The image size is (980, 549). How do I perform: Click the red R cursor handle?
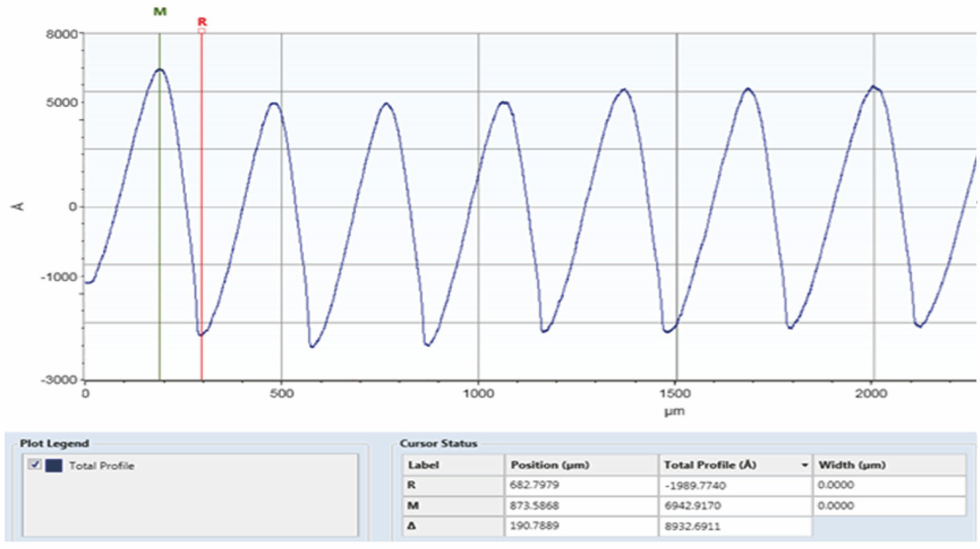click(202, 31)
